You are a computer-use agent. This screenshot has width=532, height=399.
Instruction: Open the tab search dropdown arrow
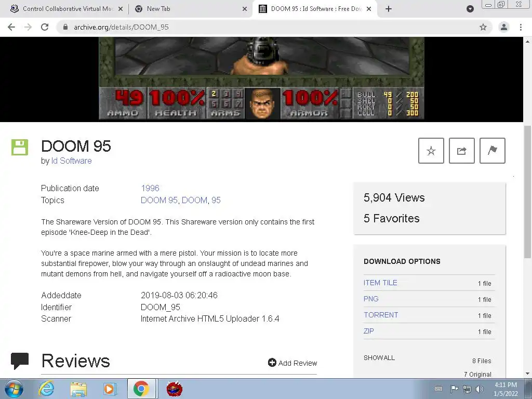[x=470, y=9]
